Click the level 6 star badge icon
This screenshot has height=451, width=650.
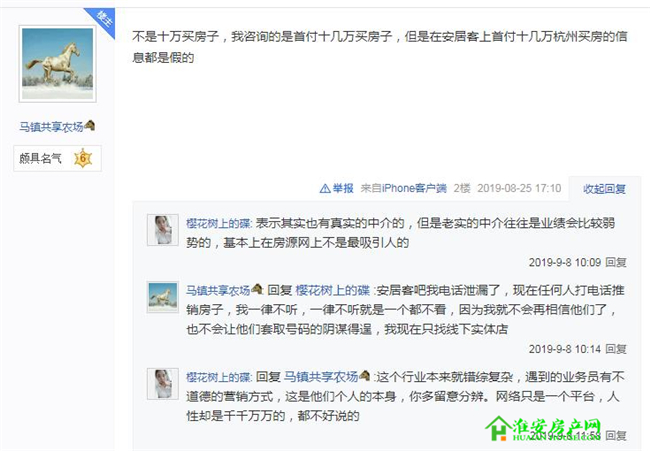pos(82,158)
